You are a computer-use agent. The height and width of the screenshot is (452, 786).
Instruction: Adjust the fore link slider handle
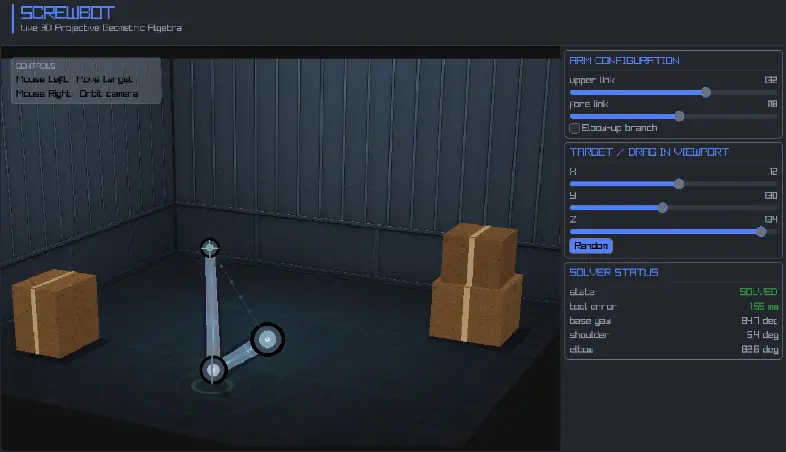click(x=679, y=116)
